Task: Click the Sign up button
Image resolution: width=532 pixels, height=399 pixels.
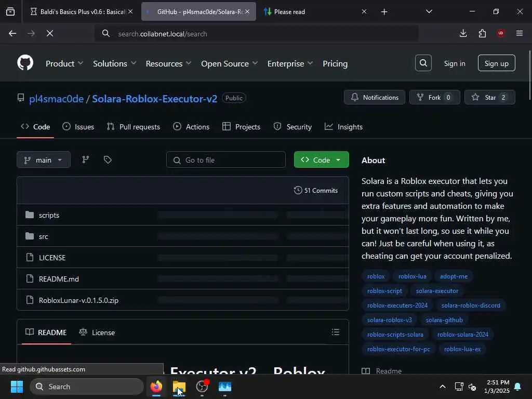Action: pos(496,63)
